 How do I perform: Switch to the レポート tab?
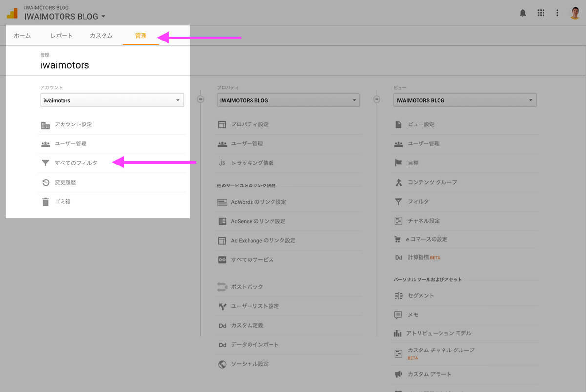(62, 36)
